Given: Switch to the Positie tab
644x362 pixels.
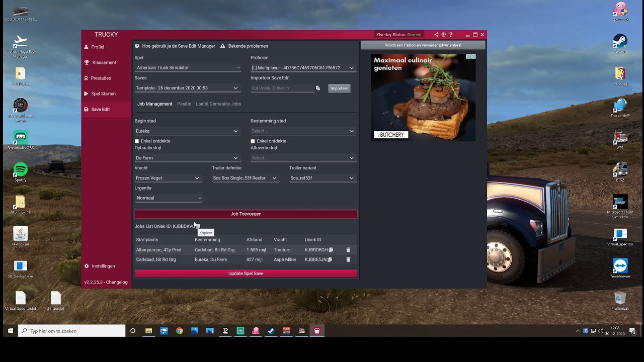Looking at the screenshot, I should (184, 104).
